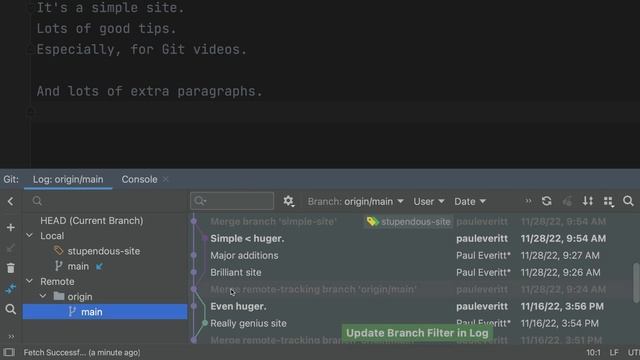Open the Date filter dropdown
The width and height of the screenshot is (640, 360).
click(x=470, y=202)
